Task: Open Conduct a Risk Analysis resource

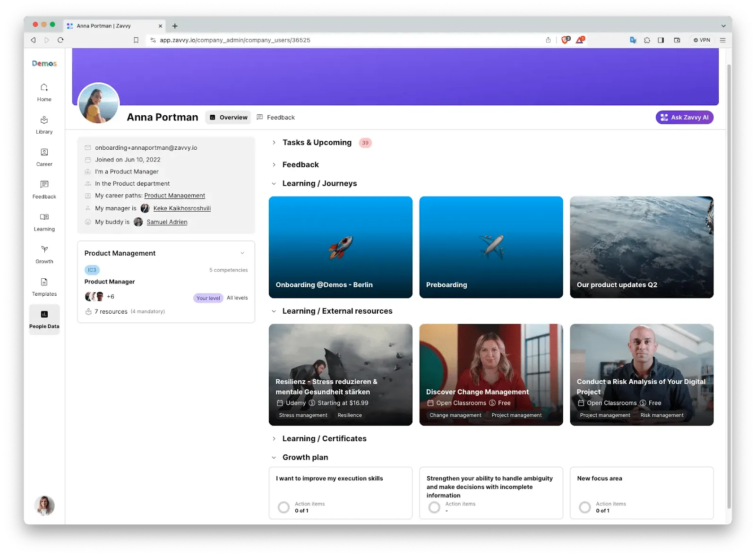Action: tap(642, 375)
